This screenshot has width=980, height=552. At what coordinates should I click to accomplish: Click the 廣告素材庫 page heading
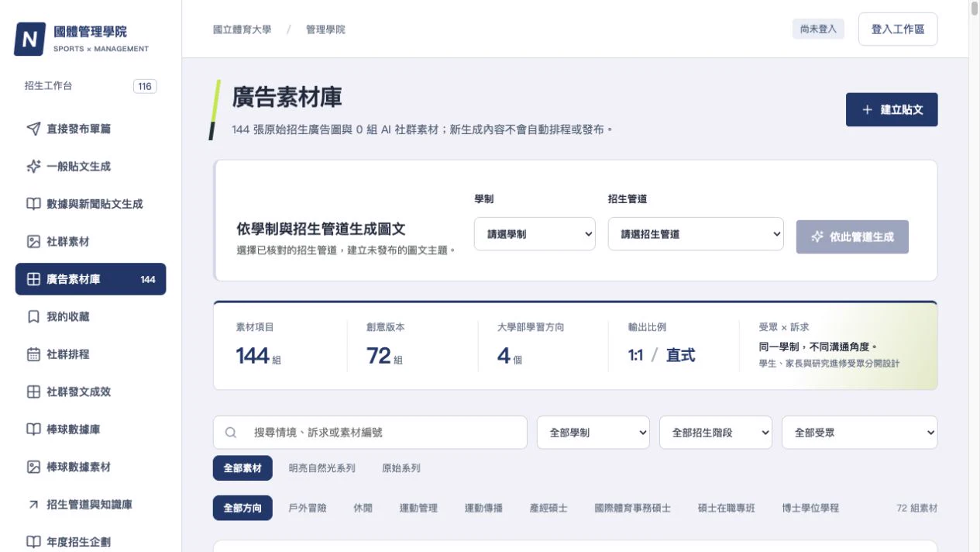(287, 97)
